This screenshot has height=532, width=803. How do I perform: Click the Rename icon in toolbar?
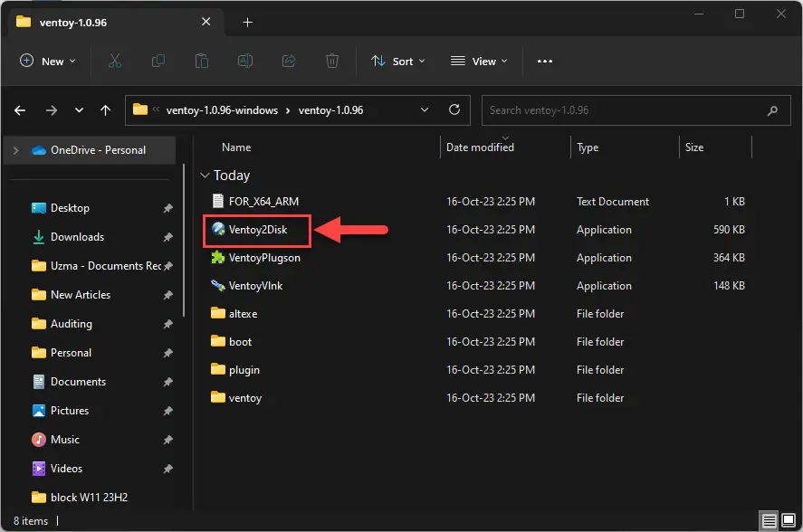tap(245, 61)
